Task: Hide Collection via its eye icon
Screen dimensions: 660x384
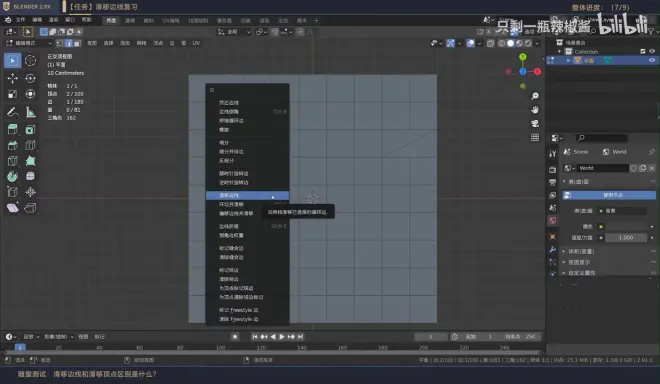Action: click(652, 51)
